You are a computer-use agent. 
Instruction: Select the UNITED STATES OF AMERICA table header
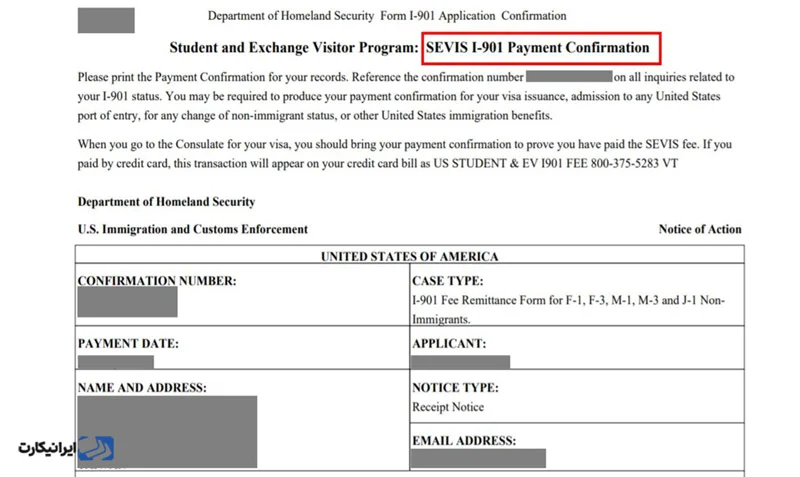[x=409, y=257]
